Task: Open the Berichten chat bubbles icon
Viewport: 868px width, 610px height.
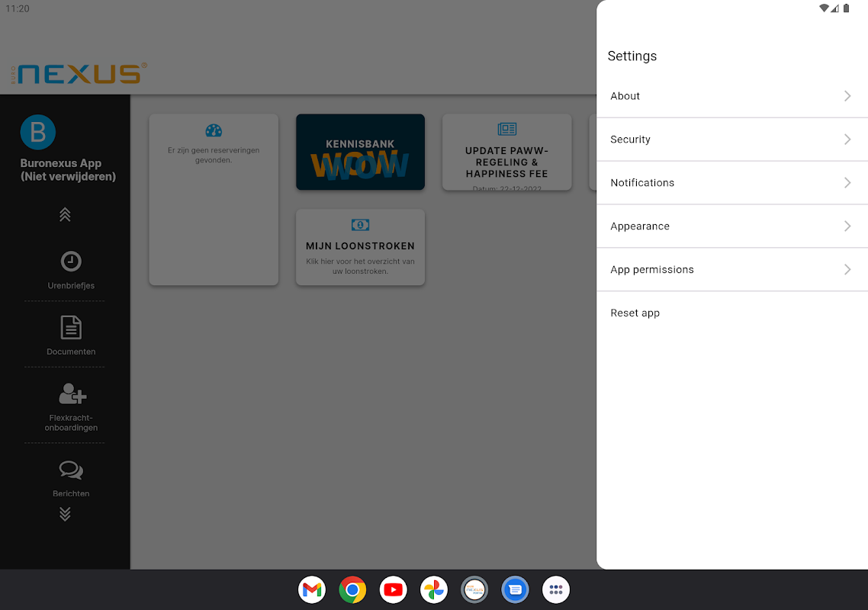Action: pos(71,470)
